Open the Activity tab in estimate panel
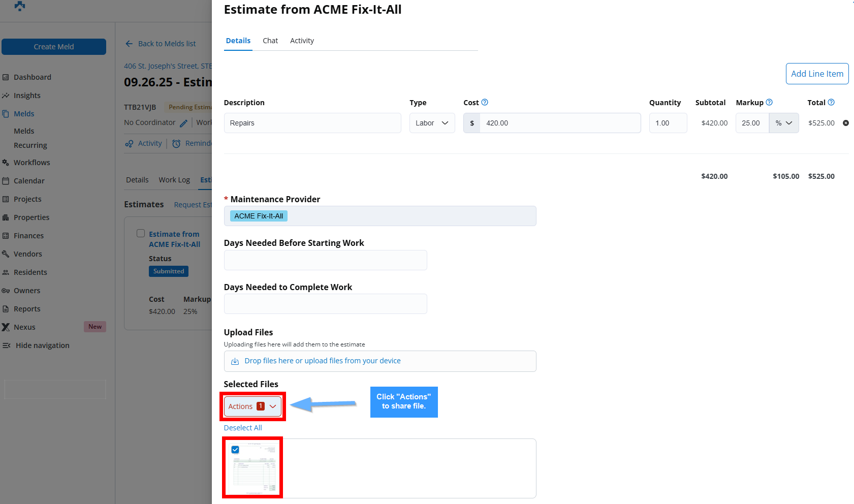 click(x=302, y=41)
